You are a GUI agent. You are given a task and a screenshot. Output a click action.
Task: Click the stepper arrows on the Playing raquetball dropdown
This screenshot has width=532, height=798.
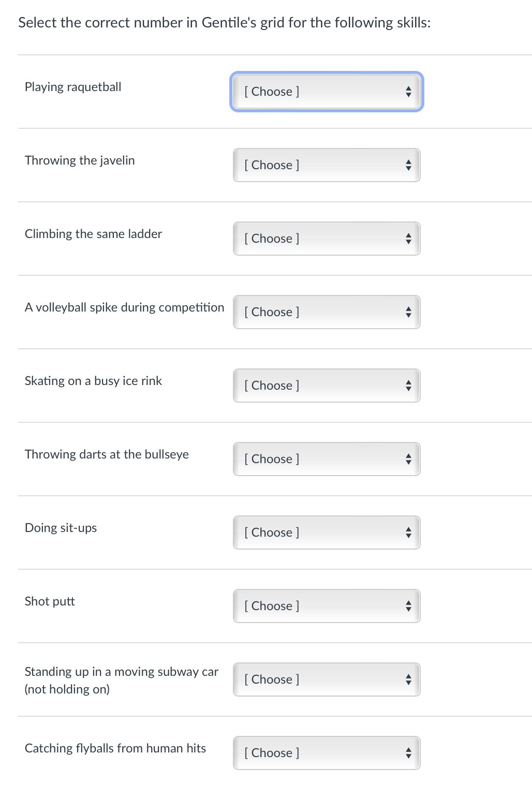[x=408, y=92]
